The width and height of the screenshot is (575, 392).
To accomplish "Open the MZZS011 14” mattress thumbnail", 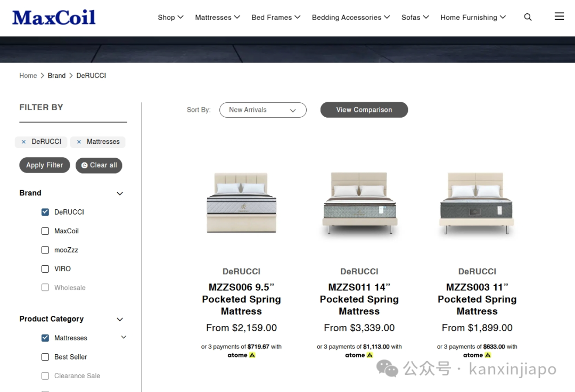I will click(359, 203).
